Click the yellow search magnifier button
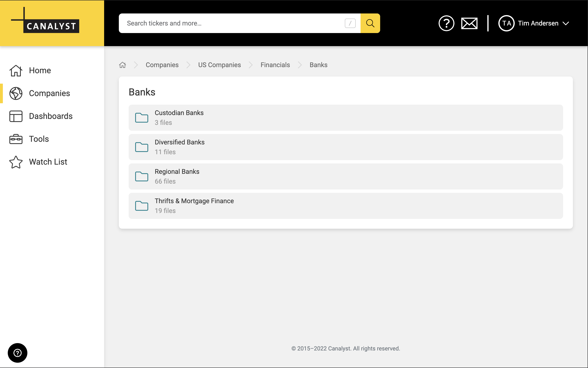Viewport: 588px width, 368px height. pyautogui.click(x=370, y=23)
